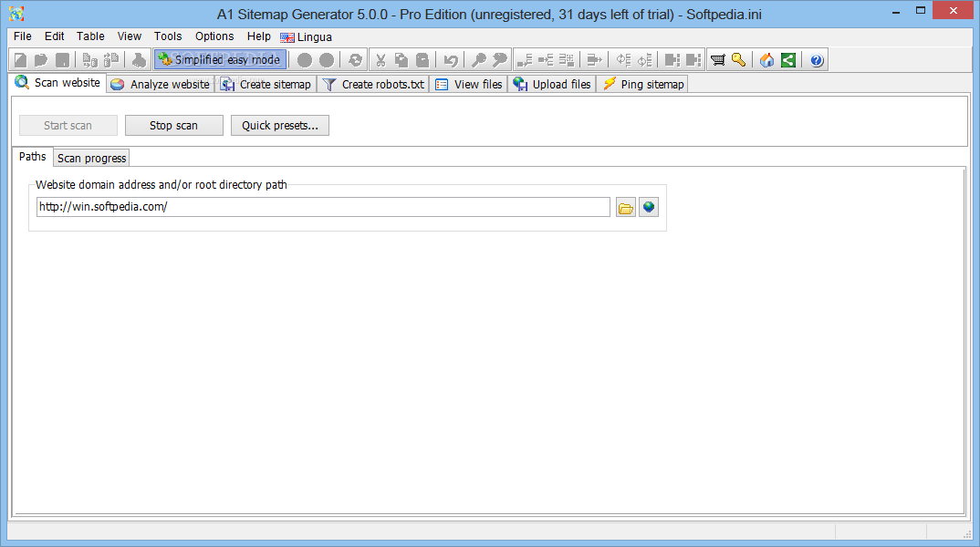Click the refresh arrows toolbar icon
Viewport: 980px width, 547px height.
[355, 60]
